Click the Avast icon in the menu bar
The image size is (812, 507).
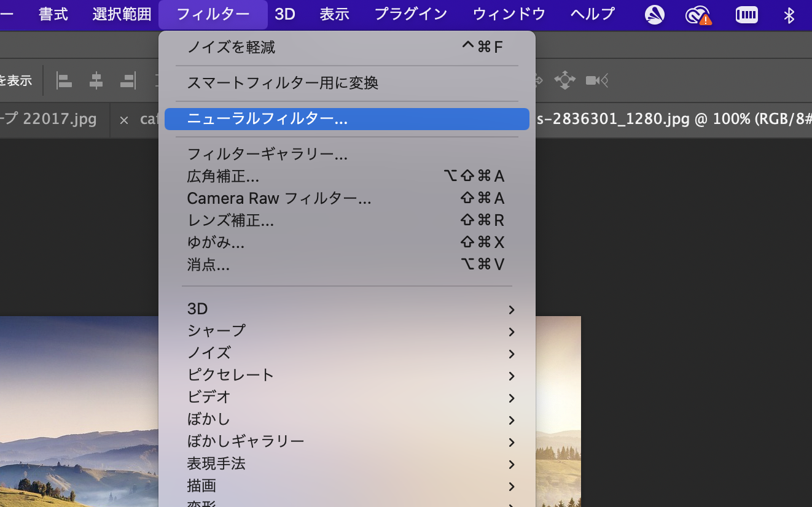pos(654,15)
